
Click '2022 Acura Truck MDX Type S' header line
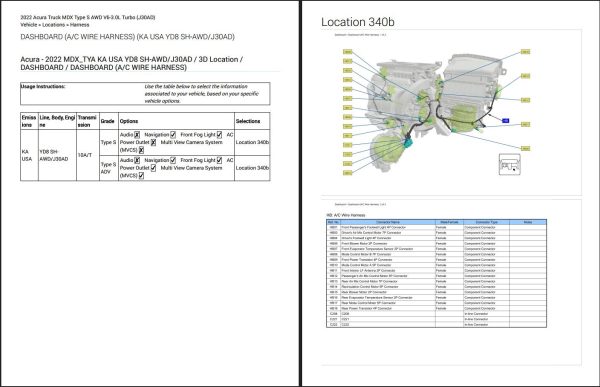tap(88, 18)
